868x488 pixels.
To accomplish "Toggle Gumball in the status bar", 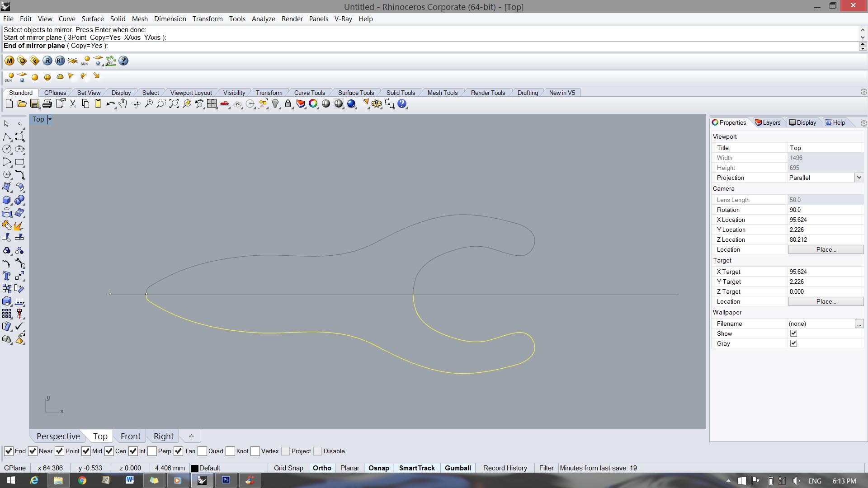I will click(458, 468).
